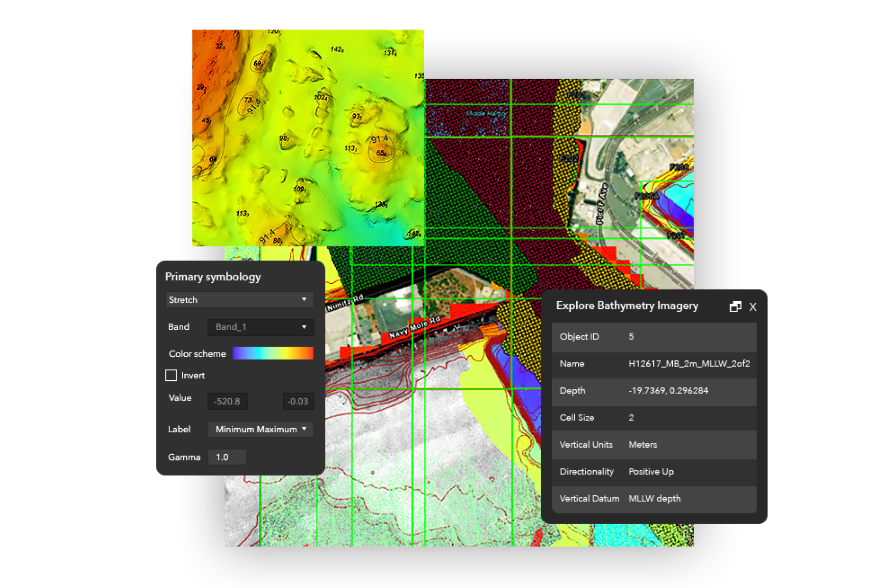Expand the Band_1 band dropdown
This screenshot has height=588, width=882.
(x=260, y=327)
